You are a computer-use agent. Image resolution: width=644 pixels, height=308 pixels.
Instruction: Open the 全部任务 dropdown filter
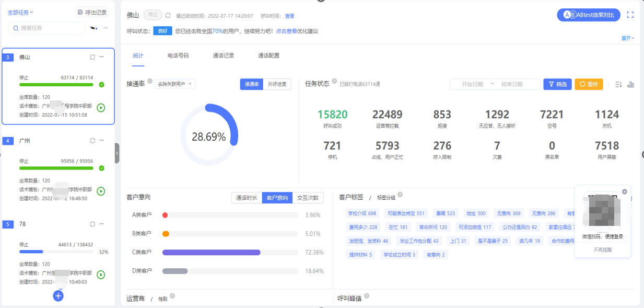20,13
